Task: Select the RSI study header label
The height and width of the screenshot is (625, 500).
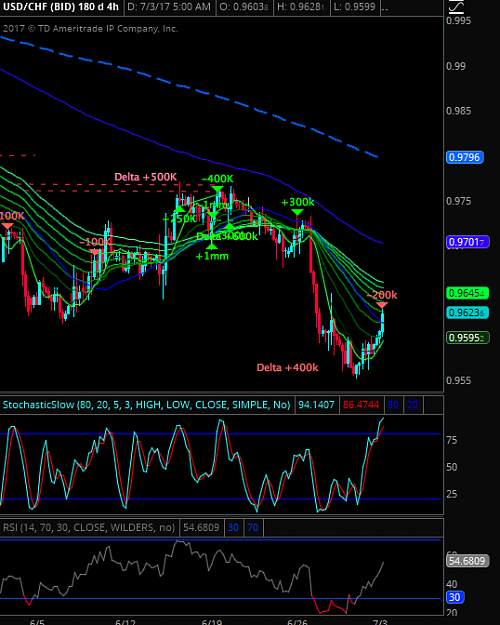Action: (x=89, y=527)
